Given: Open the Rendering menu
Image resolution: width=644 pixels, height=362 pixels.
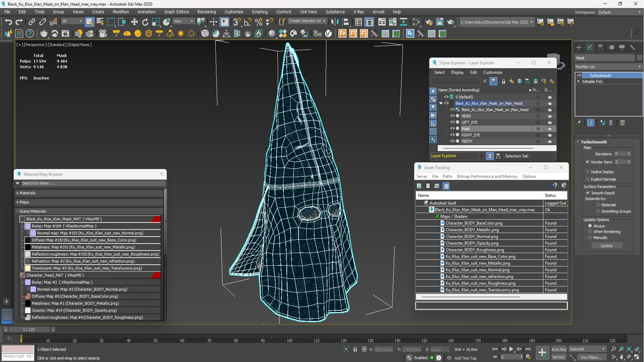Looking at the screenshot, I should (207, 12).
